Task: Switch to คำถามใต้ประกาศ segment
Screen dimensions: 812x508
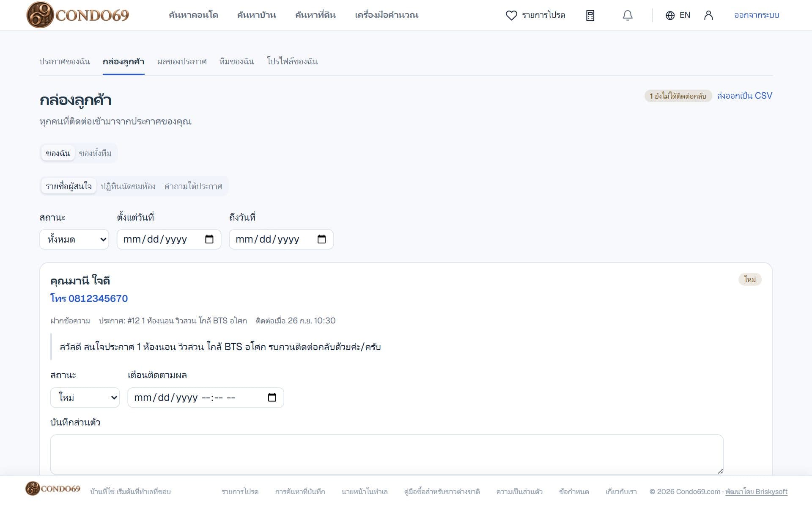Action: [193, 186]
